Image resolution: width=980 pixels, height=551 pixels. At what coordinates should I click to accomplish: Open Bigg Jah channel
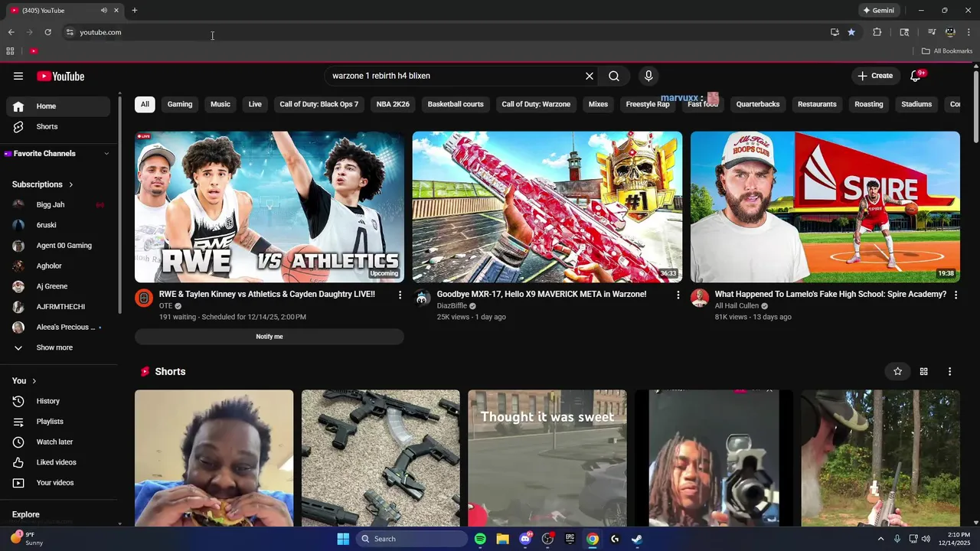[58, 204]
